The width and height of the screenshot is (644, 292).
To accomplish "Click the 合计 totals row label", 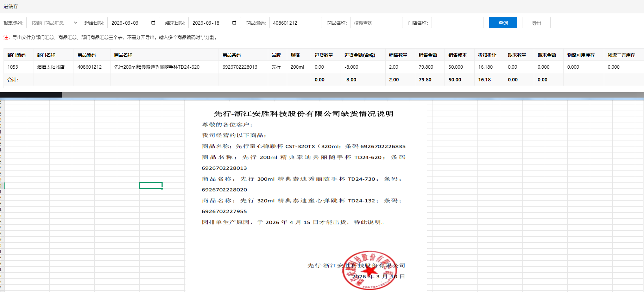I will [x=13, y=80].
